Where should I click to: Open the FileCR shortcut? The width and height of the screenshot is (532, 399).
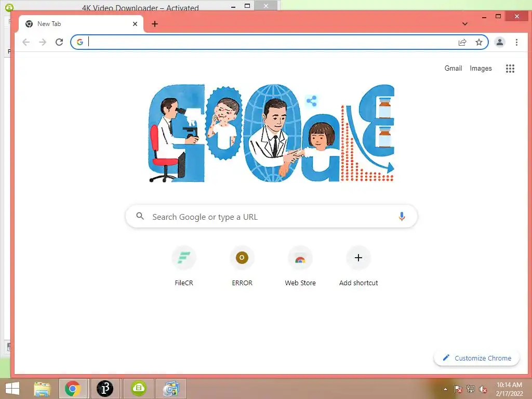pos(184,267)
